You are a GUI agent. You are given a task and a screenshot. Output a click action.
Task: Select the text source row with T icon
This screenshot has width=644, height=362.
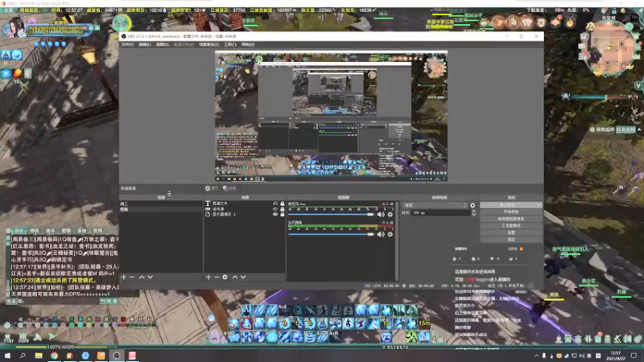point(245,204)
